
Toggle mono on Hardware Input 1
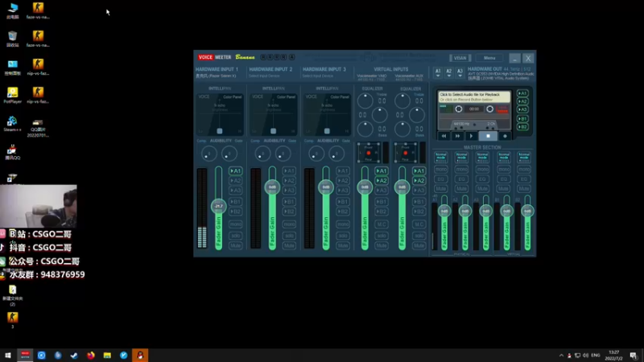[x=235, y=224]
